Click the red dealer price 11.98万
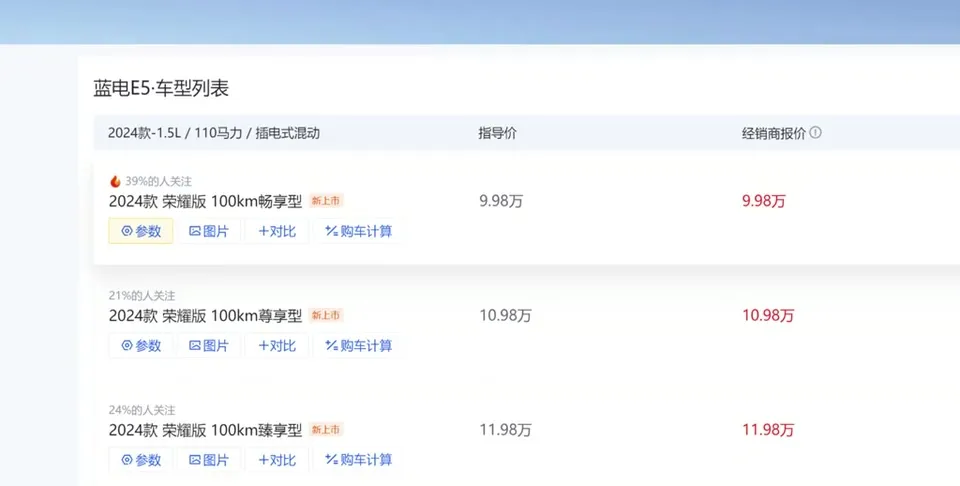Image resolution: width=960 pixels, height=486 pixels. coord(768,430)
